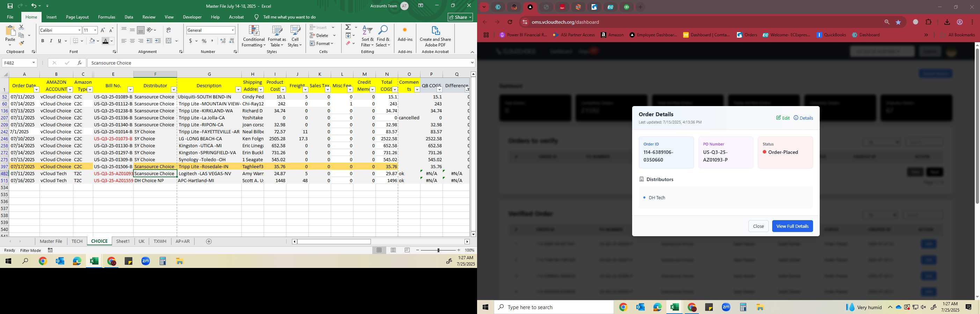Click Increase Decimal icon
The image size is (980, 314).
tap(223, 41)
